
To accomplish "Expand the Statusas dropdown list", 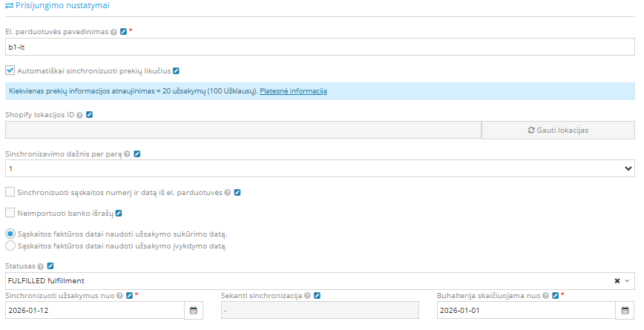I will 628,281.
